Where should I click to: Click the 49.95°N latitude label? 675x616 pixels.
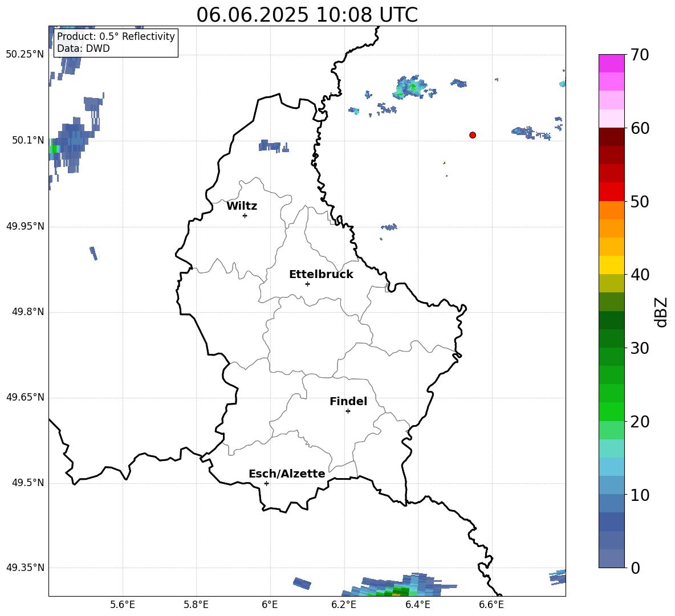25,226
